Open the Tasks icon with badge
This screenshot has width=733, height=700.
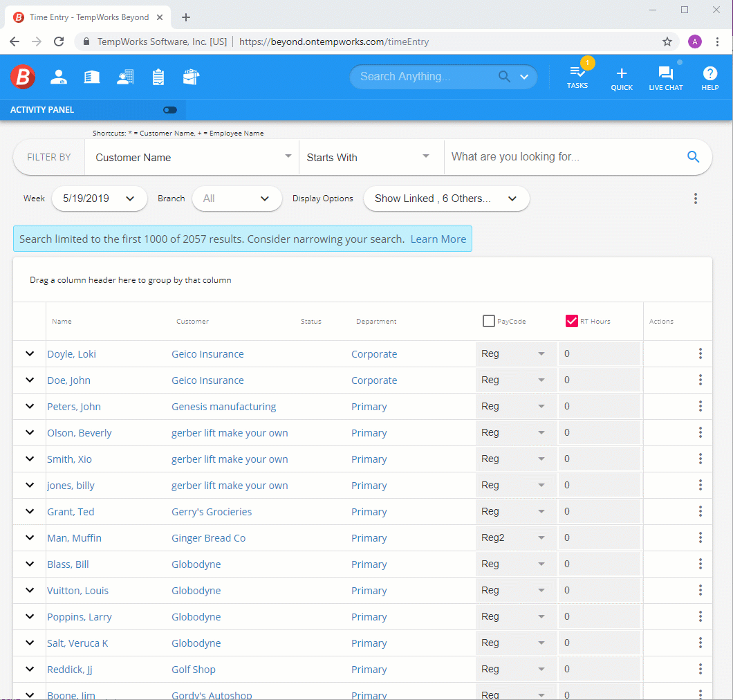577,77
